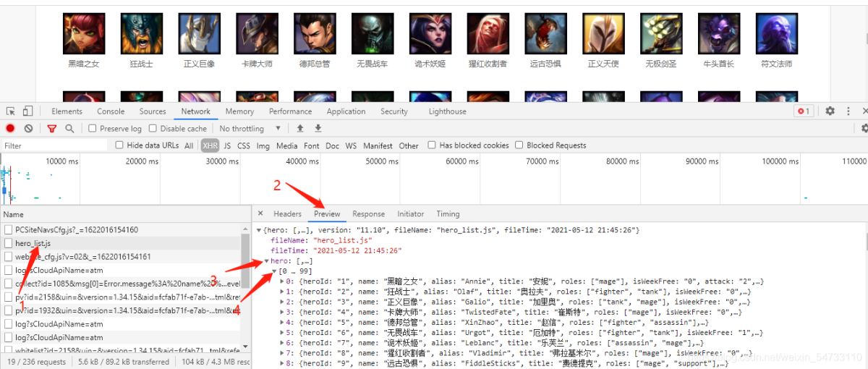This screenshot has width=868, height=369.
Task: Check Blocked Requests filter
Action: (519, 145)
